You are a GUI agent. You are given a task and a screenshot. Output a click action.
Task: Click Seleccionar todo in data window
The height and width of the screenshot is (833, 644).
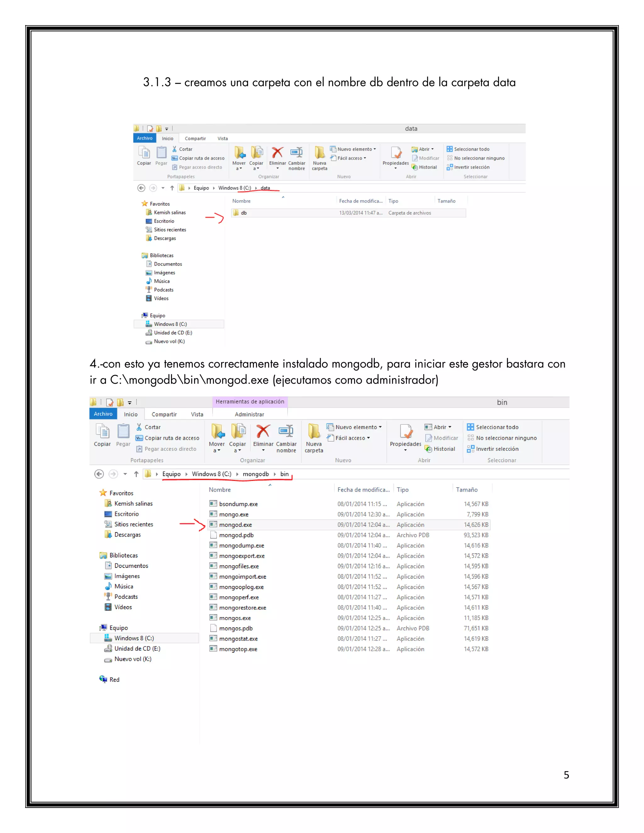tap(468, 149)
